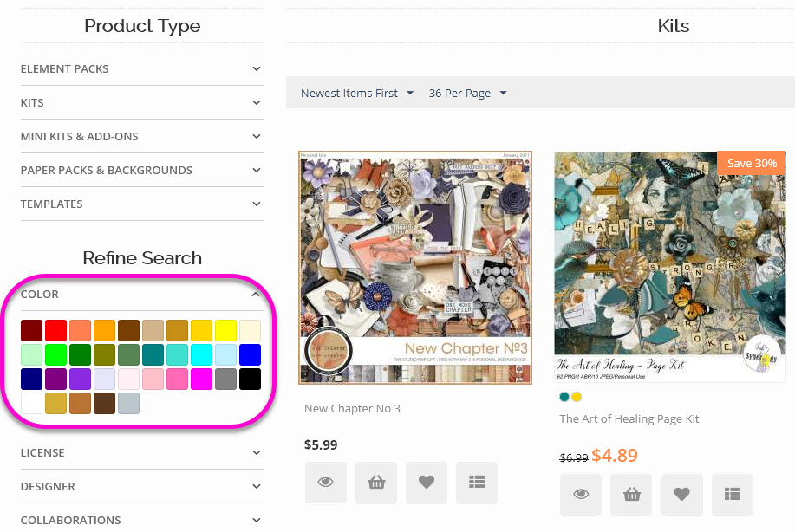Add The Art of Healing kit to basket
795x532 pixels.
(x=631, y=494)
